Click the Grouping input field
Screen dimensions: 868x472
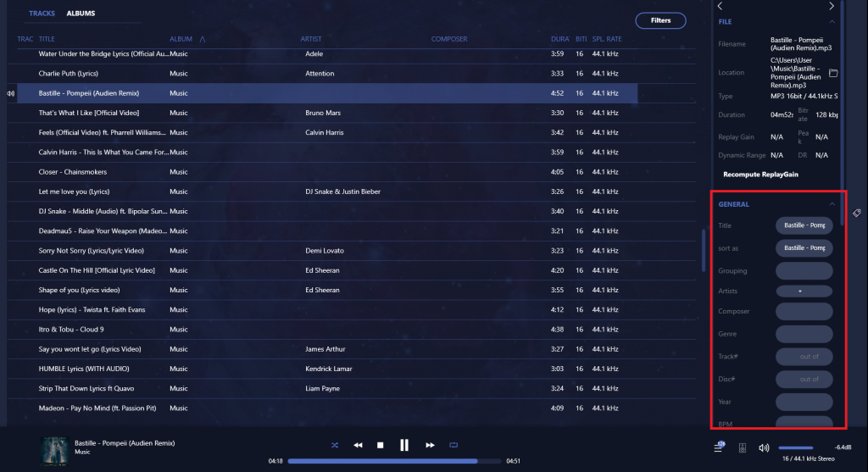pyautogui.click(x=804, y=270)
